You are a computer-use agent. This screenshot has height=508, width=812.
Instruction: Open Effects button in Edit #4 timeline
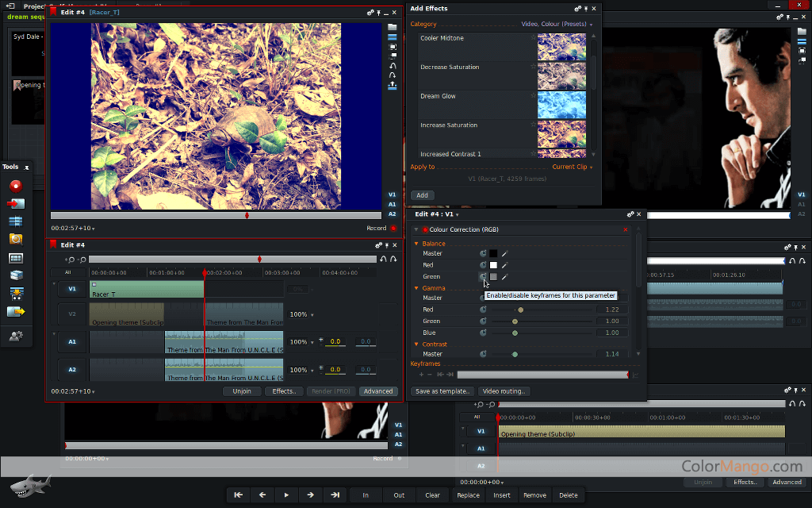[284, 391]
